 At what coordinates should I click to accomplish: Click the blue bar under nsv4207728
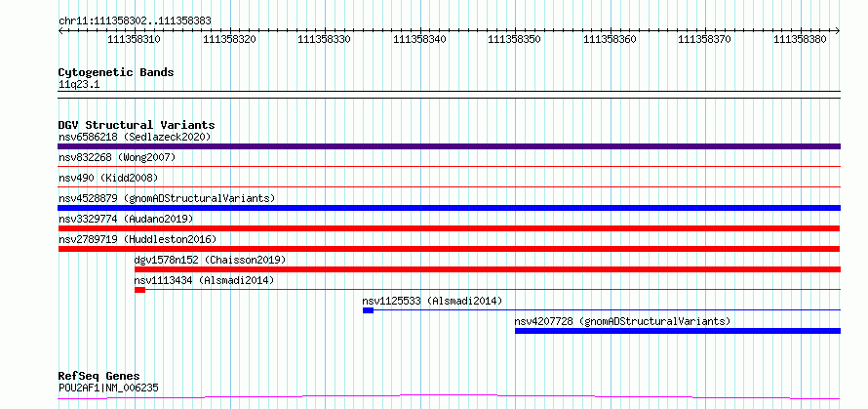pos(678,331)
